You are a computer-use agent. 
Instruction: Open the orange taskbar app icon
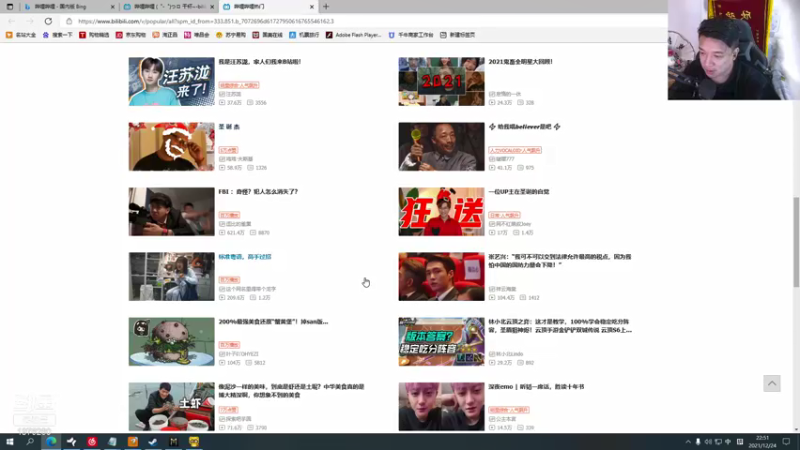tap(133, 442)
